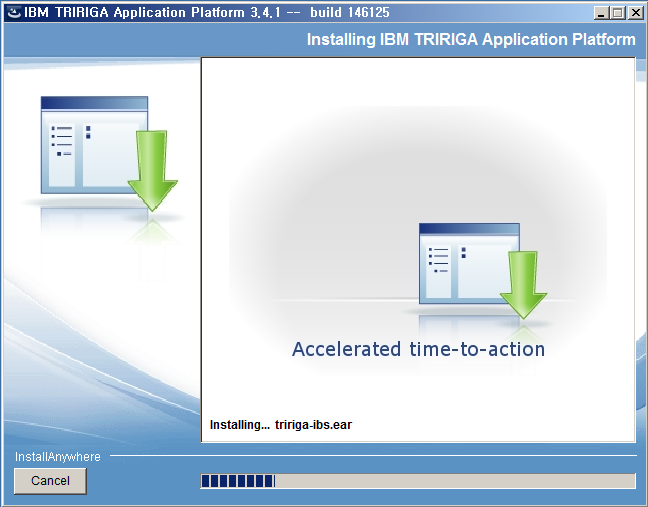Click the installation progress bar
The width and height of the screenshot is (648, 507).
pos(418,481)
